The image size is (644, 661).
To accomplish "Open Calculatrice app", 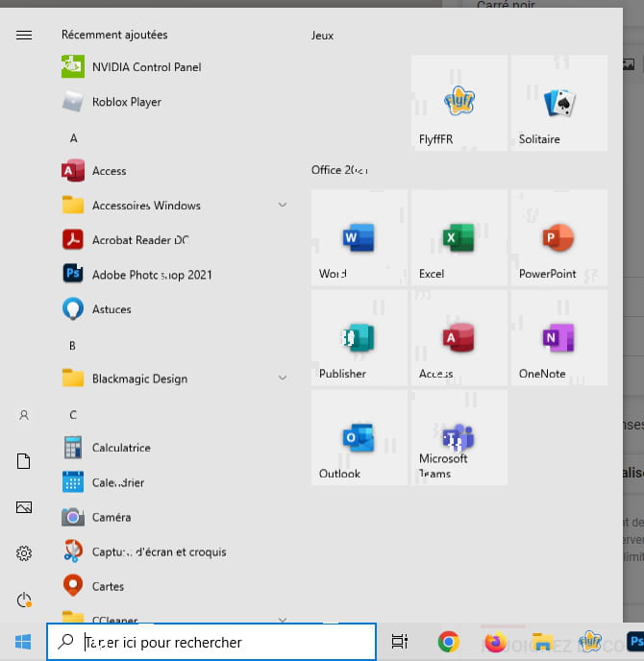I will point(175,448).
